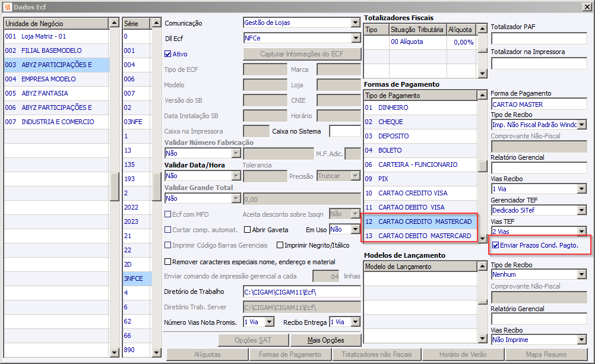Open the Comunicação dropdown

click(x=355, y=23)
